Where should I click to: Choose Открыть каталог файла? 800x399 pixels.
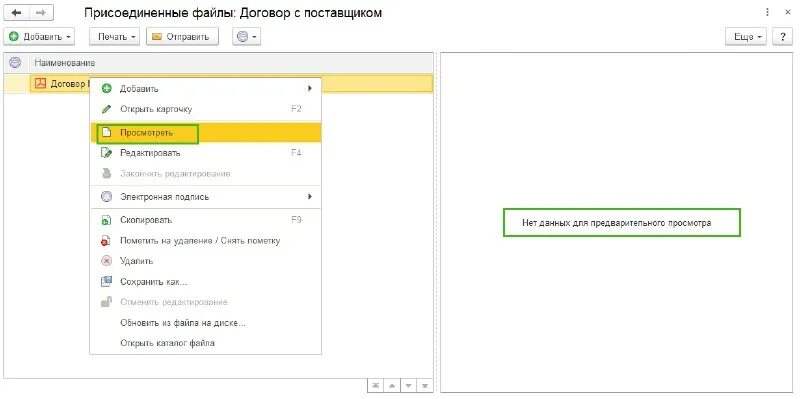pyautogui.click(x=206, y=343)
